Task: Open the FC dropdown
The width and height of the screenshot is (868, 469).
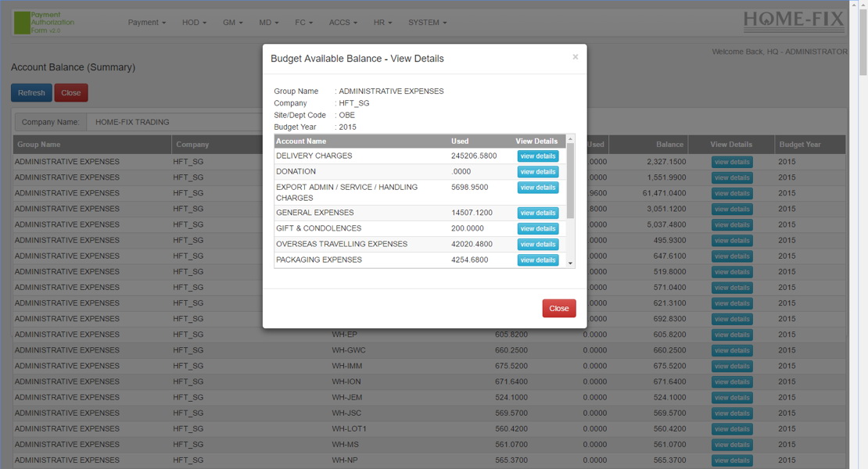Action: coord(304,23)
